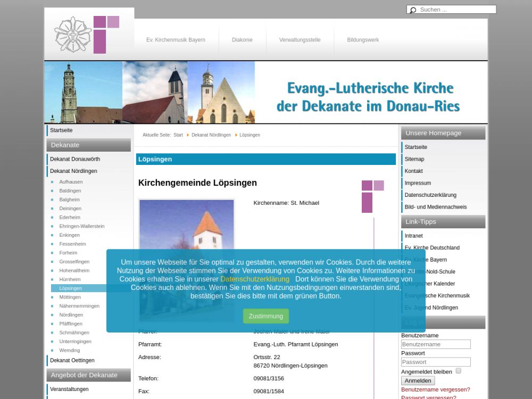
Task: Open the Diakonie menu item
Action: click(242, 40)
